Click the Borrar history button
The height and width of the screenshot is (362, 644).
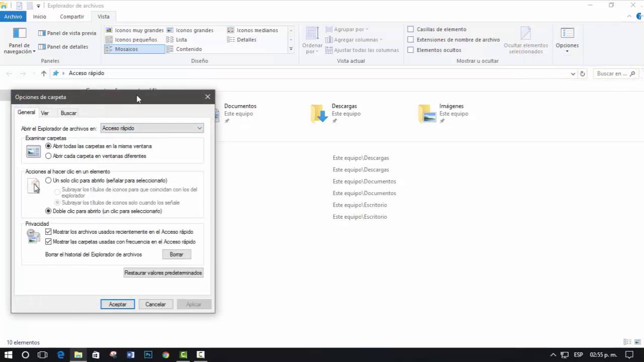click(x=176, y=254)
